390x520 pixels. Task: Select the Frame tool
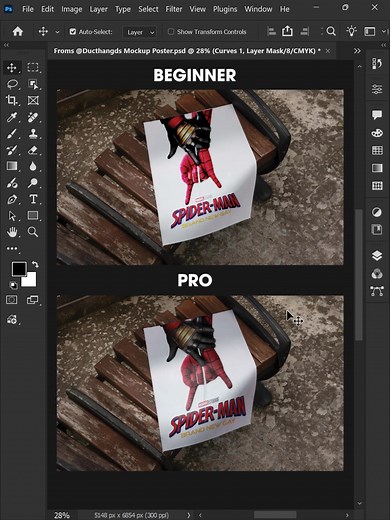click(x=33, y=100)
